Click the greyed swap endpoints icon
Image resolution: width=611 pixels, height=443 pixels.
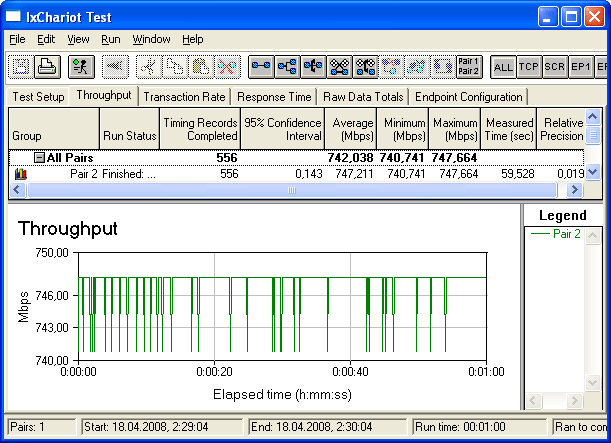click(x=443, y=67)
